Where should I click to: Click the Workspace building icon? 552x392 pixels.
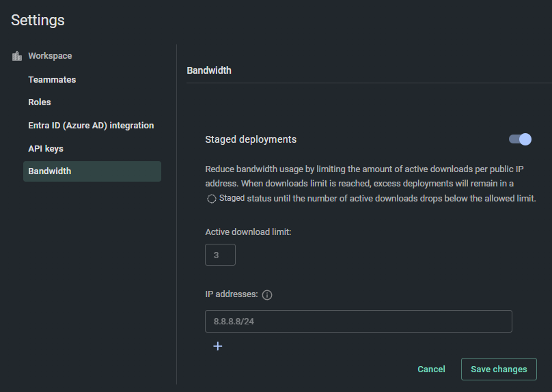tap(17, 56)
